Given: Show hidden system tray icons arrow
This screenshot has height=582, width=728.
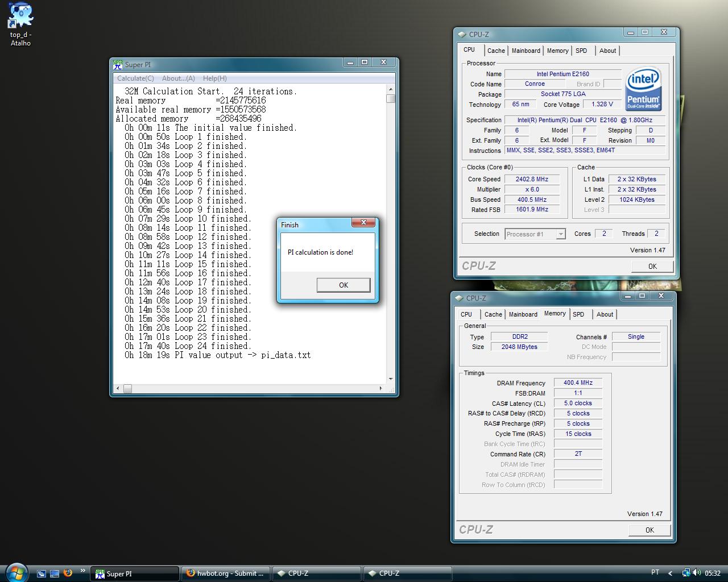Looking at the screenshot, I should 671,573.
